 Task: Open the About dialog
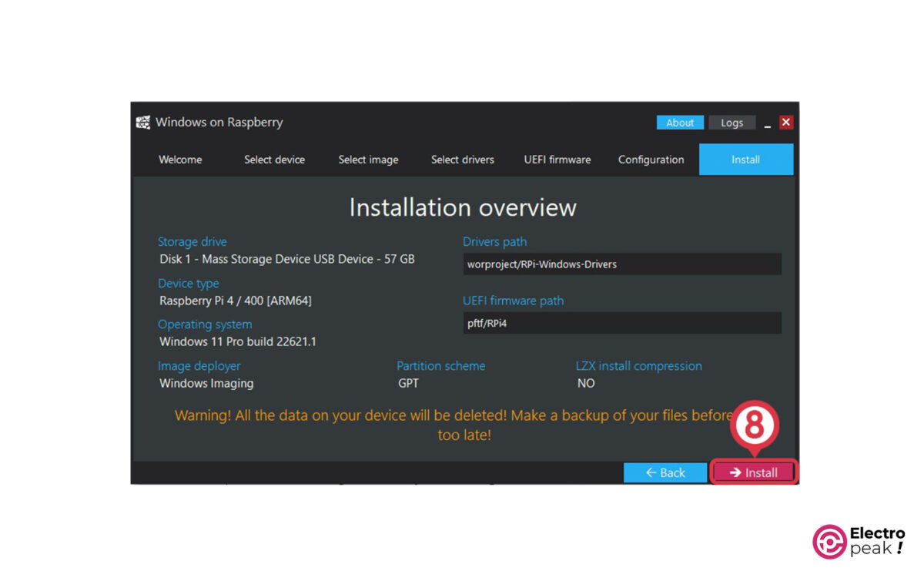coord(679,123)
